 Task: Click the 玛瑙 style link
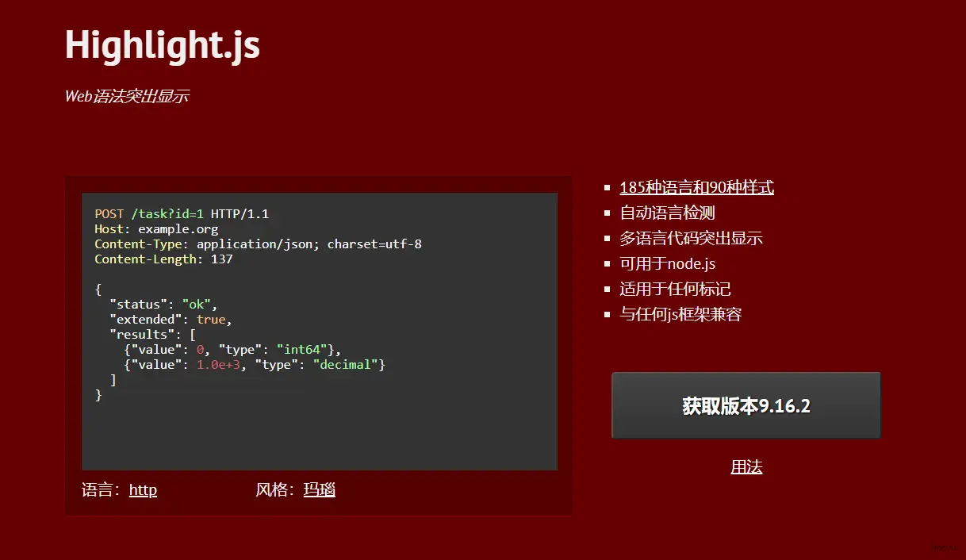[x=320, y=489]
